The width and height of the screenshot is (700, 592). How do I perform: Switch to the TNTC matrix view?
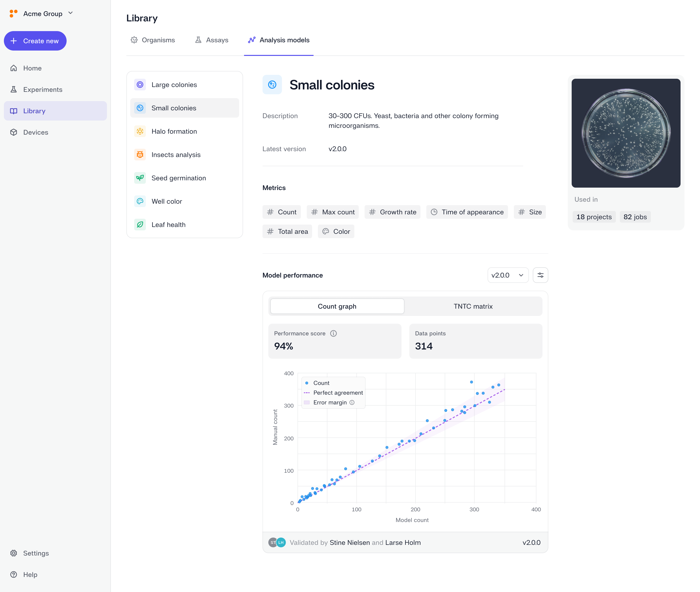pos(473,306)
